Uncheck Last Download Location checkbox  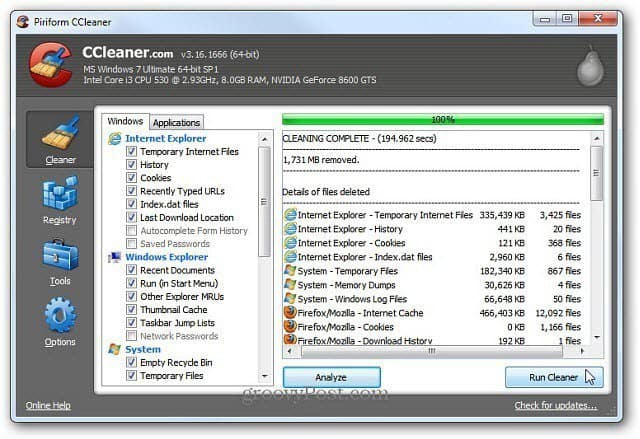pyautogui.click(x=131, y=217)
